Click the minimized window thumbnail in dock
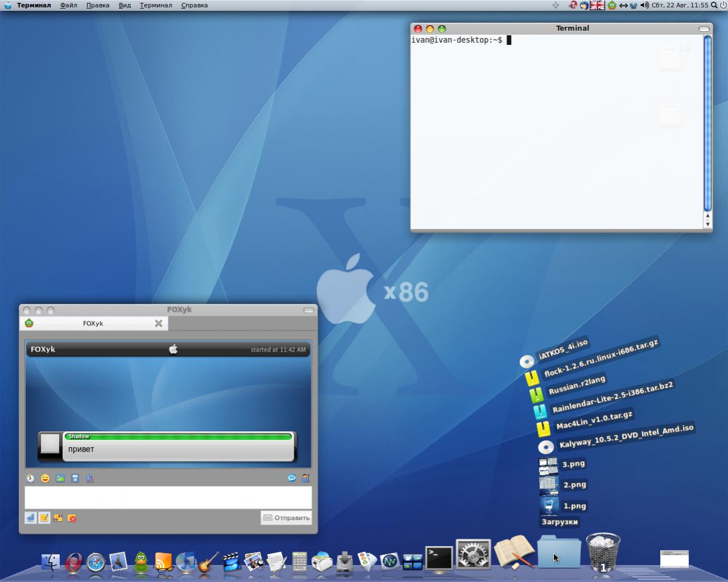Image resolution: width=728 pixels, height=582 pixels. [674, 559]
